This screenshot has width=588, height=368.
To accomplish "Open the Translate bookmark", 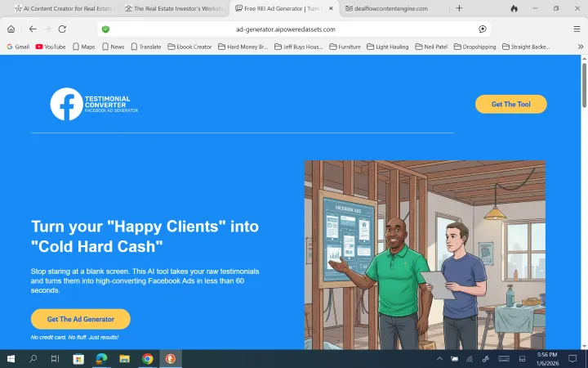I will click(146, 47).
